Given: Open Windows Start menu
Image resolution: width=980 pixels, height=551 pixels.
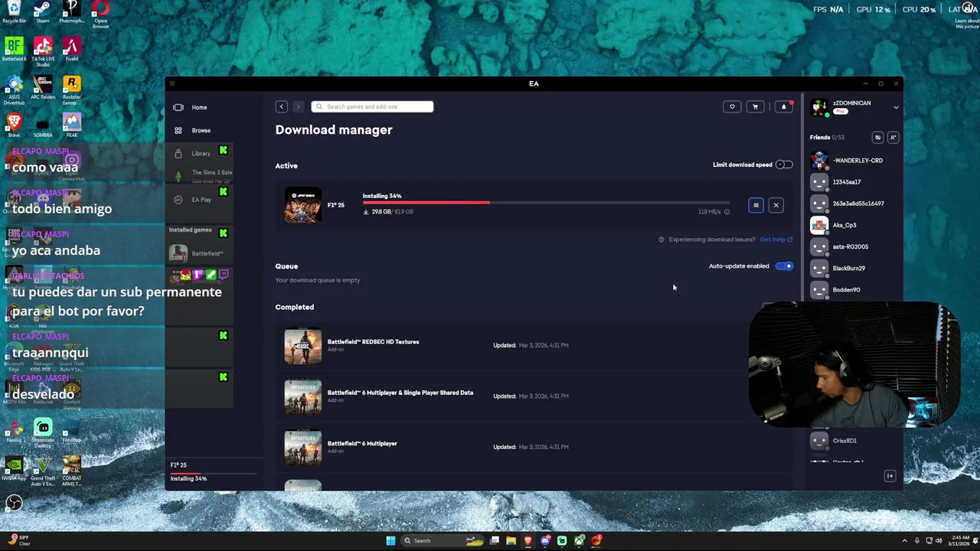Looking at the screenshot, I should pos(390,541).
